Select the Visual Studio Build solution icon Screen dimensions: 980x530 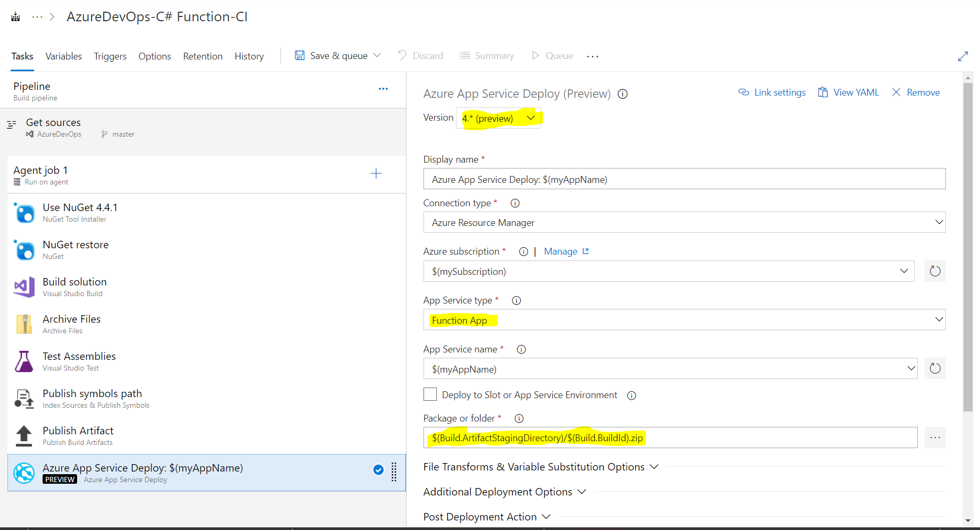24,287
